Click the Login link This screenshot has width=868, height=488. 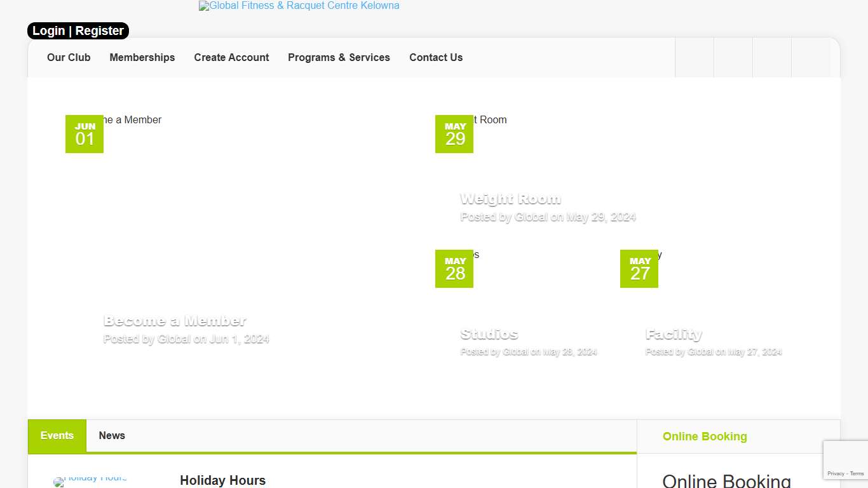point(49,30)
